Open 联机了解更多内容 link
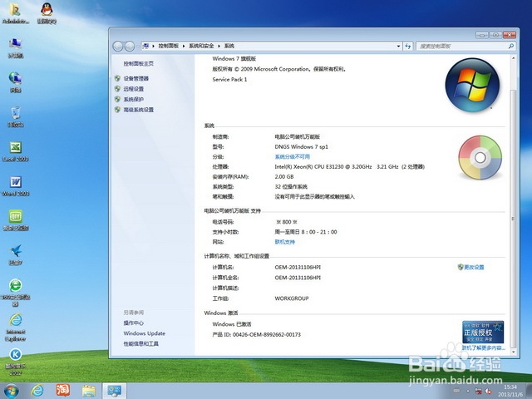532x399 pixels. point(483,347)
